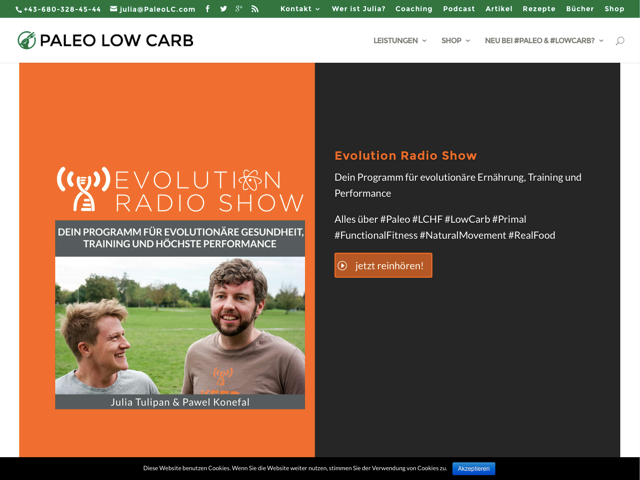Click text 'Julia Tulipan & Pawel Konefal'

[180, 402]
